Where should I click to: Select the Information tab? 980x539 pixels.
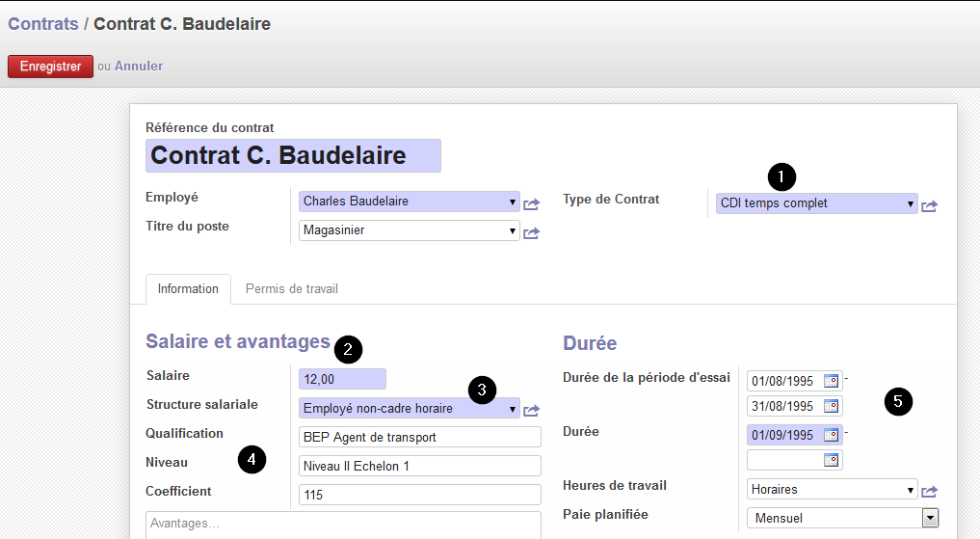click(x=188, y=289)
